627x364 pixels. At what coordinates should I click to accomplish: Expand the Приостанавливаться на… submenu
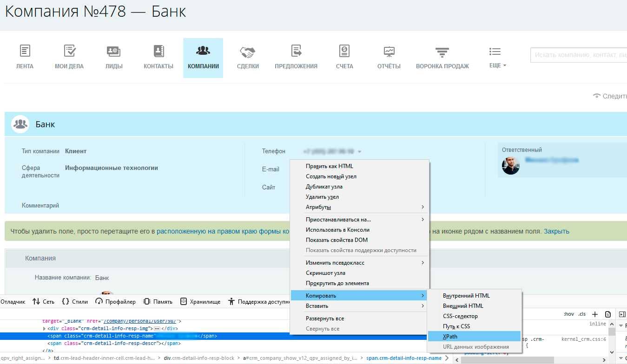click(x=360, y=220)
